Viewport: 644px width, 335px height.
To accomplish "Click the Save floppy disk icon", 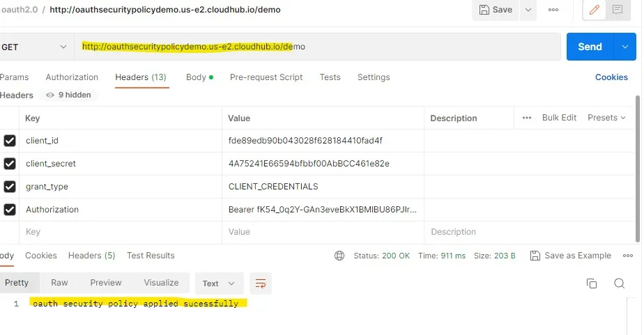I will [484, 10].
